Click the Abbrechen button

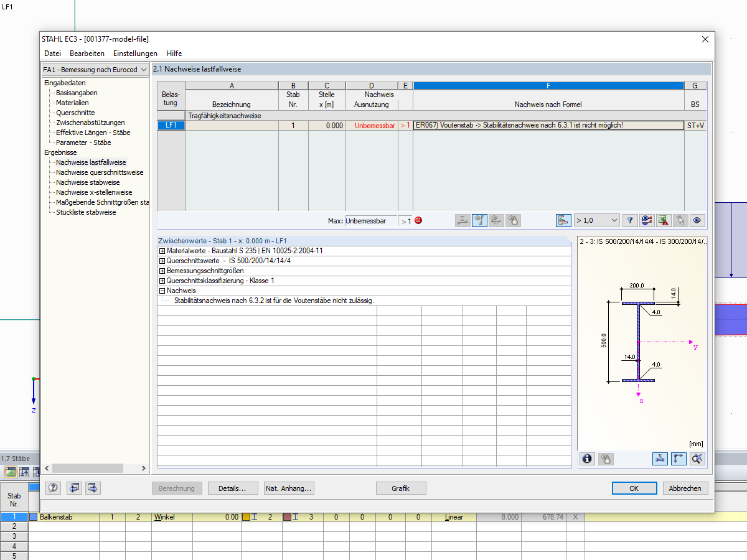pos(685,488)
